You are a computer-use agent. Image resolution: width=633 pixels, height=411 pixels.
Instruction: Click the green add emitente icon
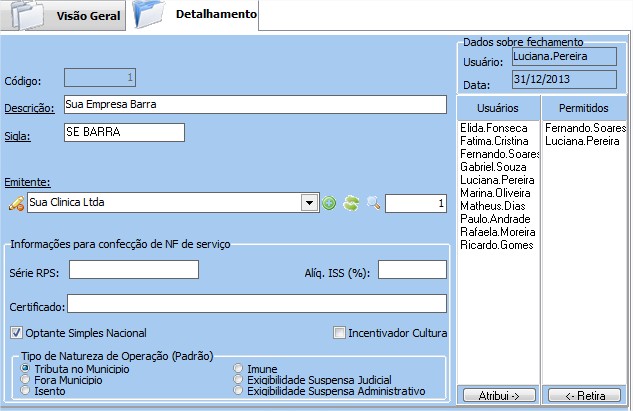(x=329, y=204)
